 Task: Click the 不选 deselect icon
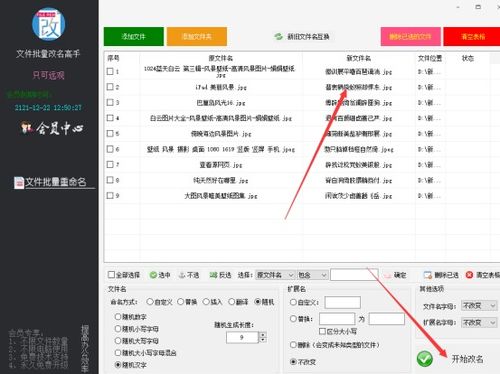182,275
